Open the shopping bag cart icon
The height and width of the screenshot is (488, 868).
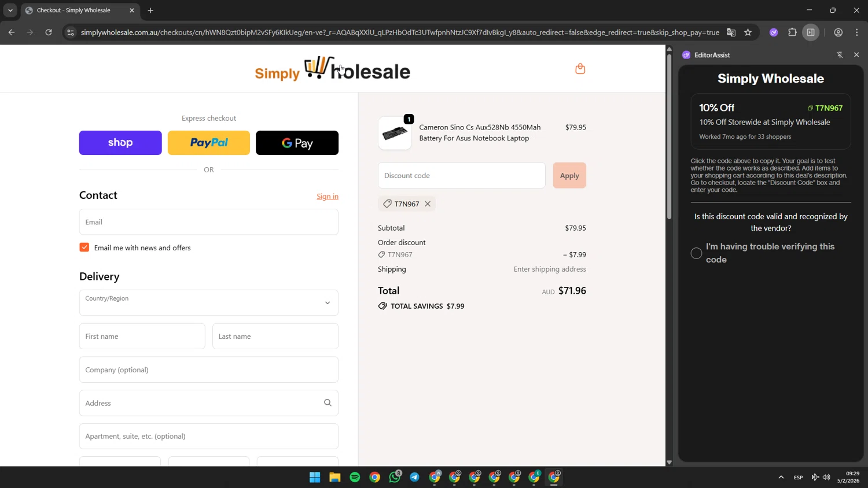click(x=580, y=69)
